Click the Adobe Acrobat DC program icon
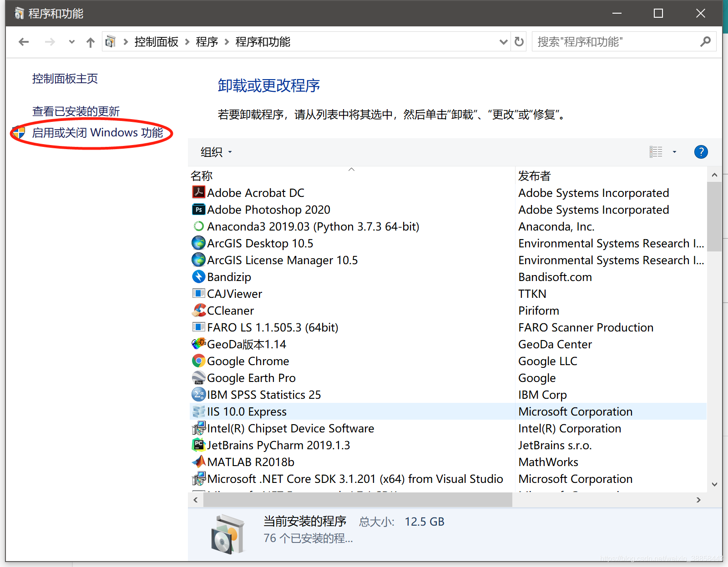 coord(198,192)
